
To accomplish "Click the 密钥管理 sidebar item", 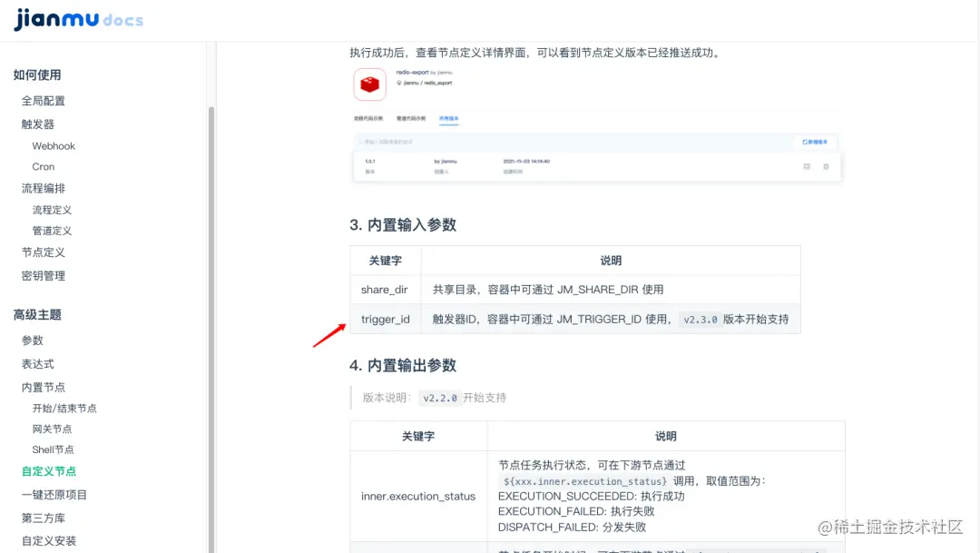I will (x=48, y=275).
